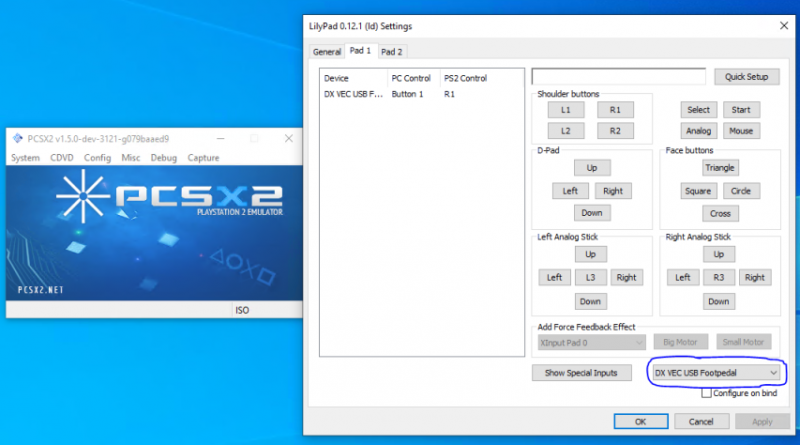
Task: Click the empty binding text field
Action: click(620, 77)
